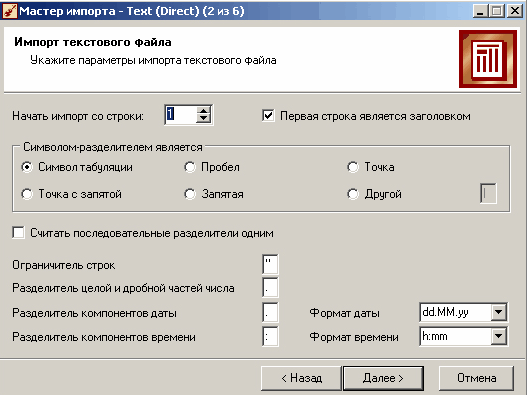The width and height of the screenshot is (528, 395).
Task: Minimize the import wizard window
Action: (481, 11)
